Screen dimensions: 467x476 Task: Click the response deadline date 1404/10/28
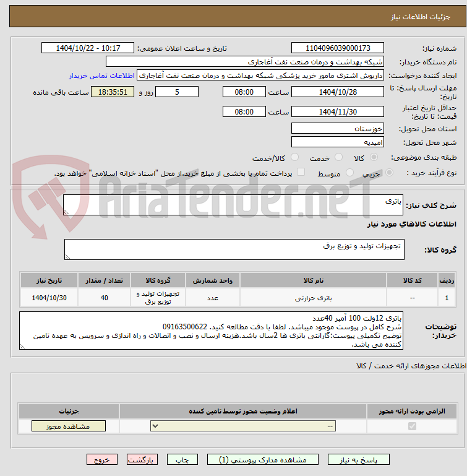click(338, 92)
